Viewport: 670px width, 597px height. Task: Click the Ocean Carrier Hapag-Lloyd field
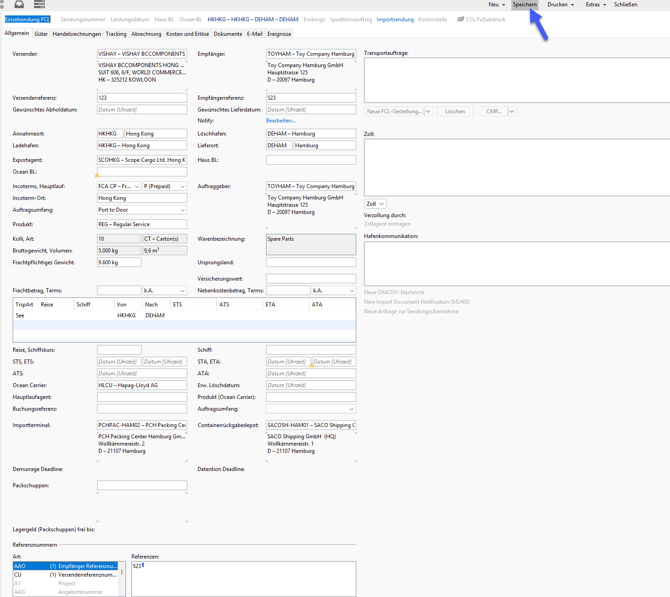coord(141,385)
